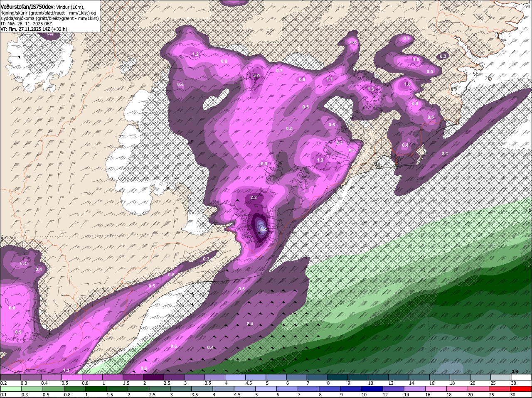The height and width of the screenshot is (398, 532).
Task: Click the 1.1 precipitation value on the map
Action: point(330,79)
